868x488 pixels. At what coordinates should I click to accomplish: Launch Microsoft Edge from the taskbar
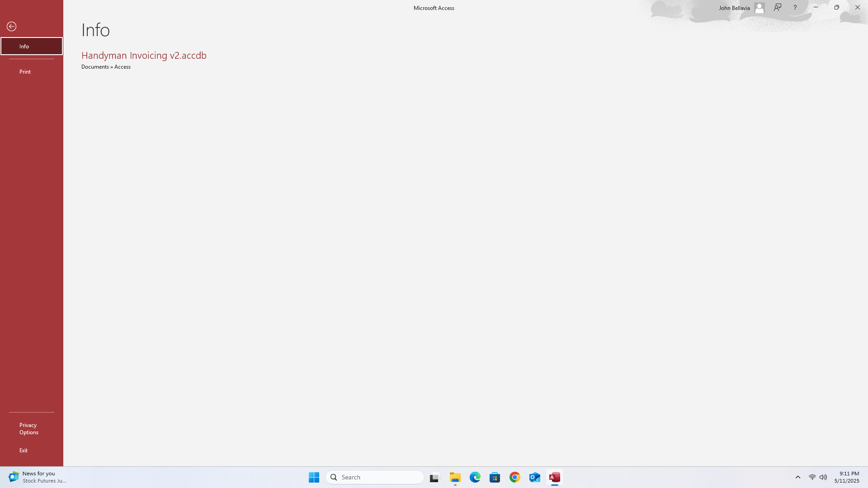[475, 477]
